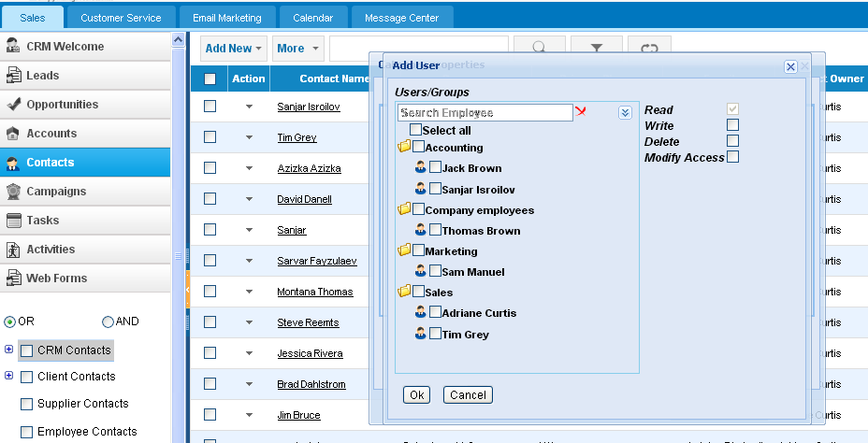Screen dimensions: 868x443
Task: Click the refresh toolbar button
Action: 649,45
